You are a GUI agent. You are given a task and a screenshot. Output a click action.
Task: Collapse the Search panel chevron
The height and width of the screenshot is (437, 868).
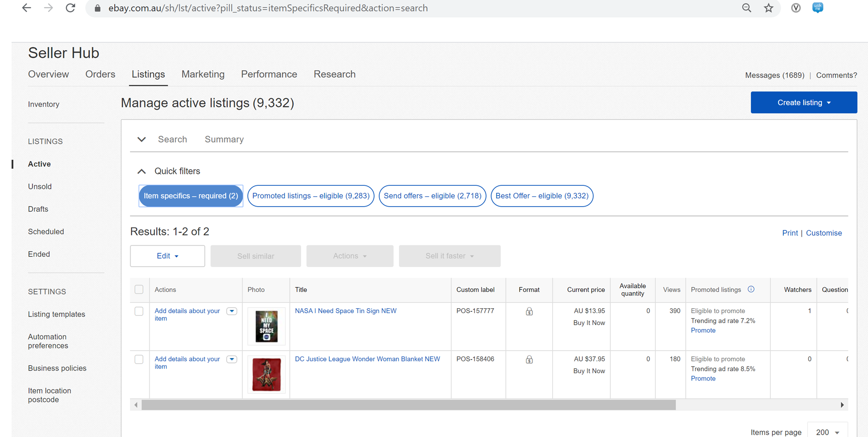tap(142, 139)
